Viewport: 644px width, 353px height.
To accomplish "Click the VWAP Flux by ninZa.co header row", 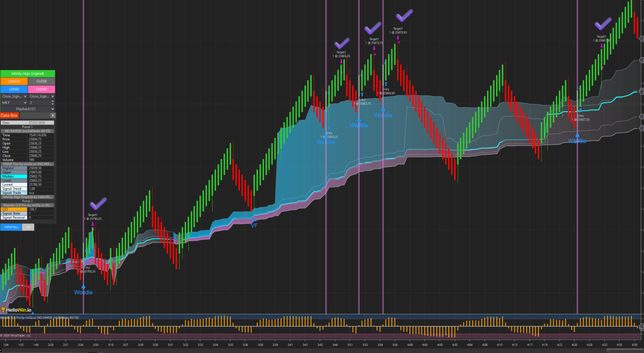I will [x=27, y=164].
